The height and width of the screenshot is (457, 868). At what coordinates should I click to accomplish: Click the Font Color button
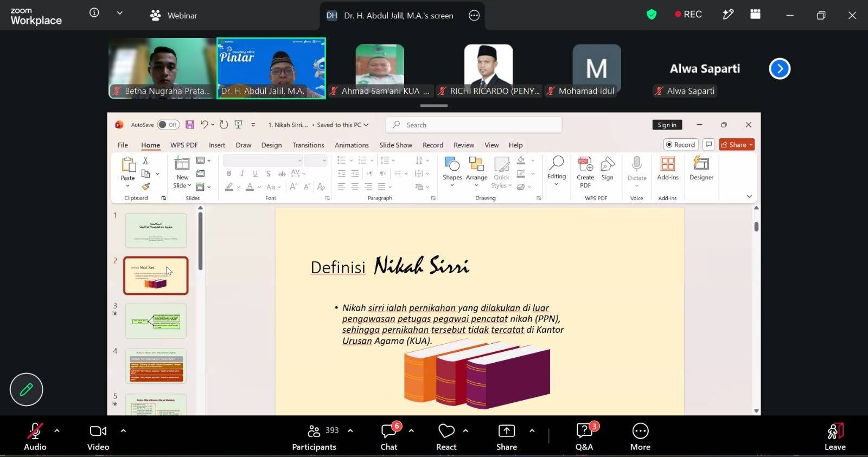coord(250,186)
